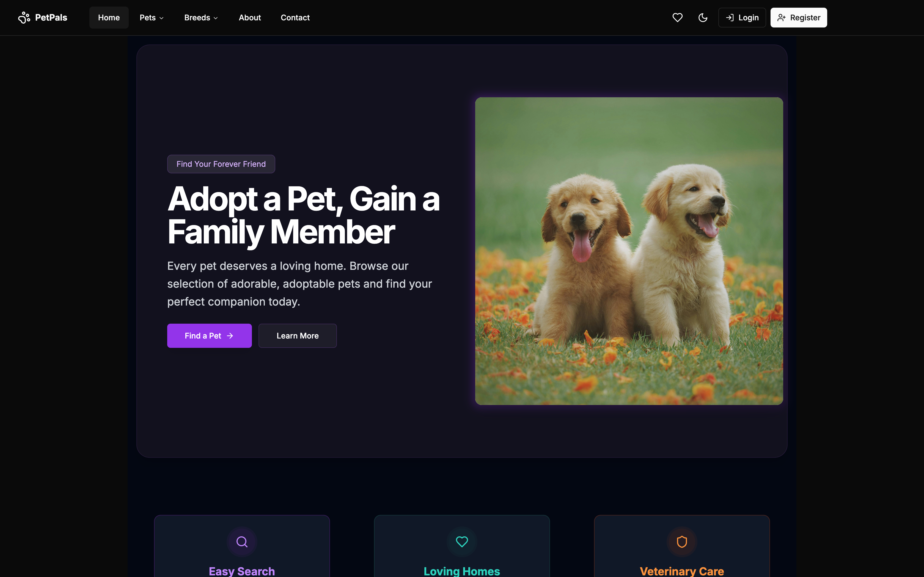This screenshot has width=924, height=577.
Task: Click the Register button
Action: 799,18
